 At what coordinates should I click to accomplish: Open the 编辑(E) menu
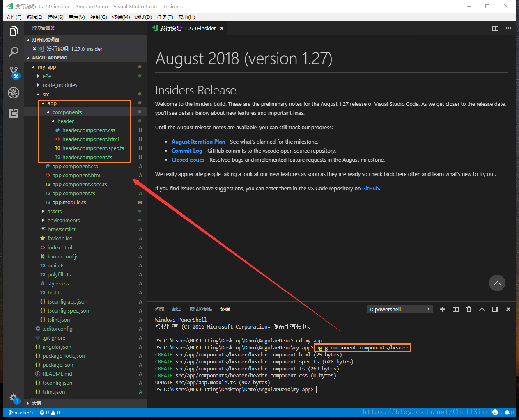34,17
